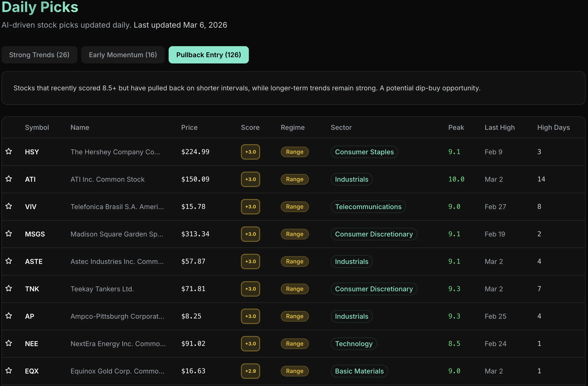Image resolution: width=588 pixels, height=386 pixels.
Task: Sort table by Symbol column header
Action: [x=37, y=128]
